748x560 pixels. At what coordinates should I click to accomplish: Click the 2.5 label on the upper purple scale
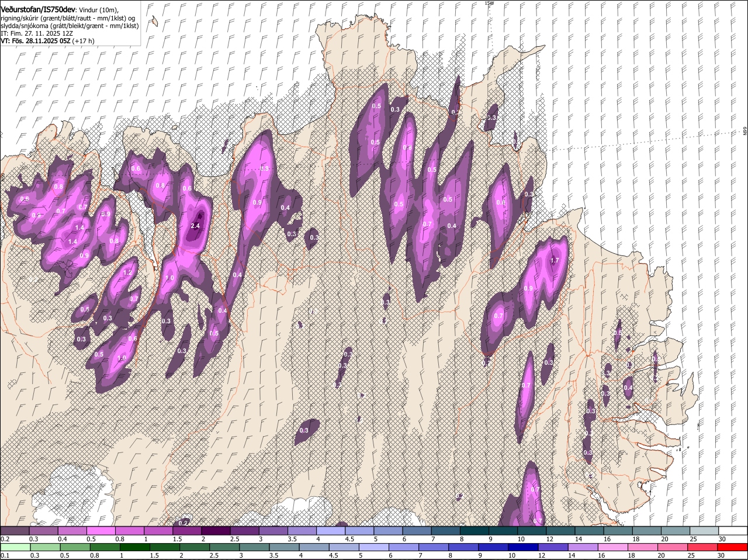click(235, 539)
